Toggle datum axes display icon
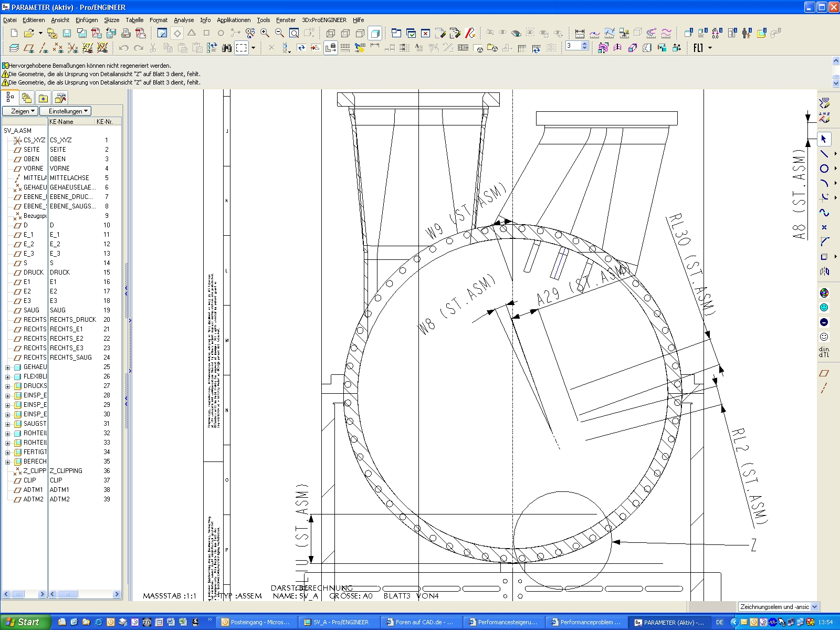This screenshot has height=630, width=840. pos(44,48)
